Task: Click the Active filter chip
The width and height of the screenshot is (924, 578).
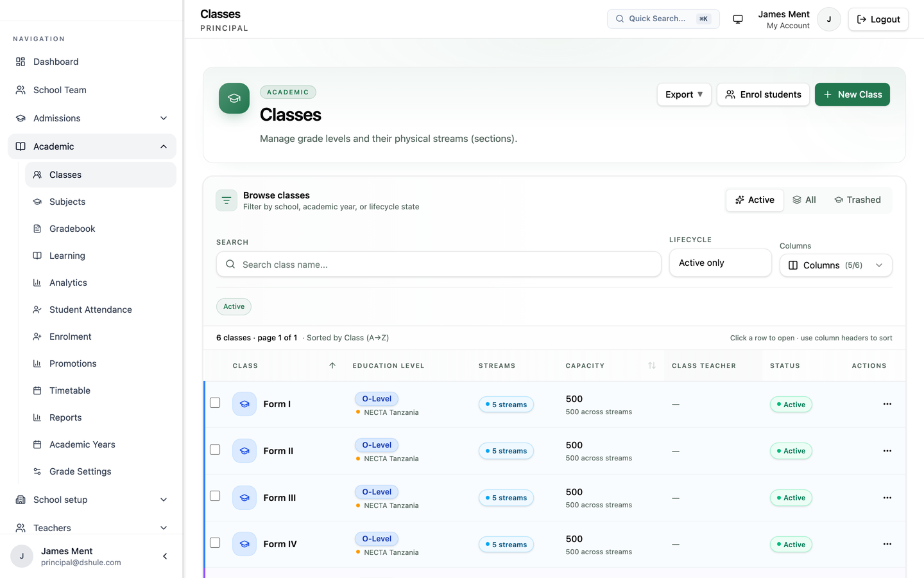Action: click(x=234, y=306)
